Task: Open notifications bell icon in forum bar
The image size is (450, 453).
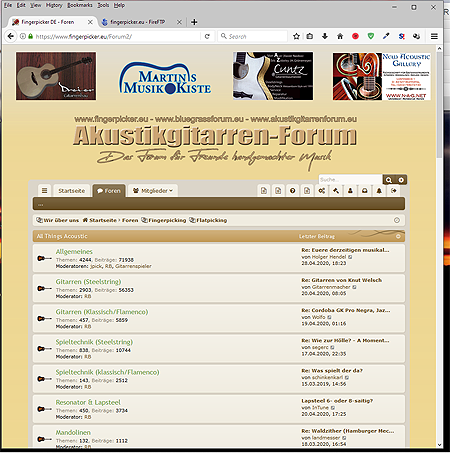Action: pyautogui.click(x=379, y=191)
